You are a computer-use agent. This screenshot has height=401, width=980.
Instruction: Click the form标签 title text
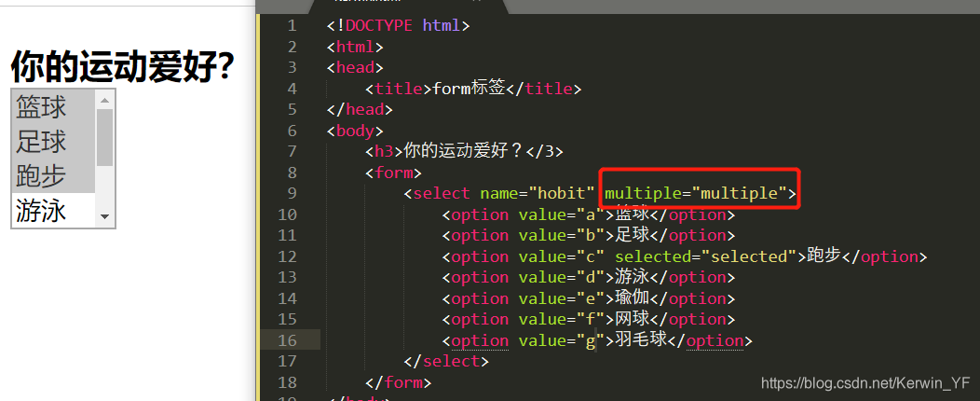[469, 89]
